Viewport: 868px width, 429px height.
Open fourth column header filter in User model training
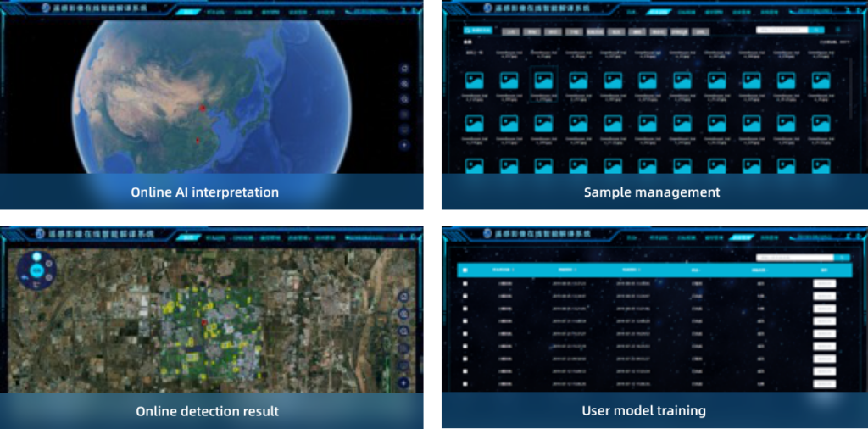pos(695,270)
